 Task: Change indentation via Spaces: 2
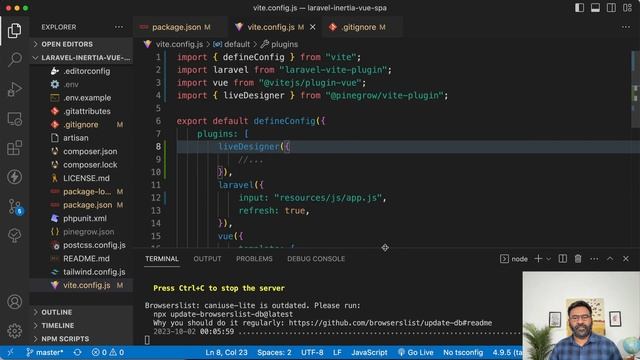point(274,352)
